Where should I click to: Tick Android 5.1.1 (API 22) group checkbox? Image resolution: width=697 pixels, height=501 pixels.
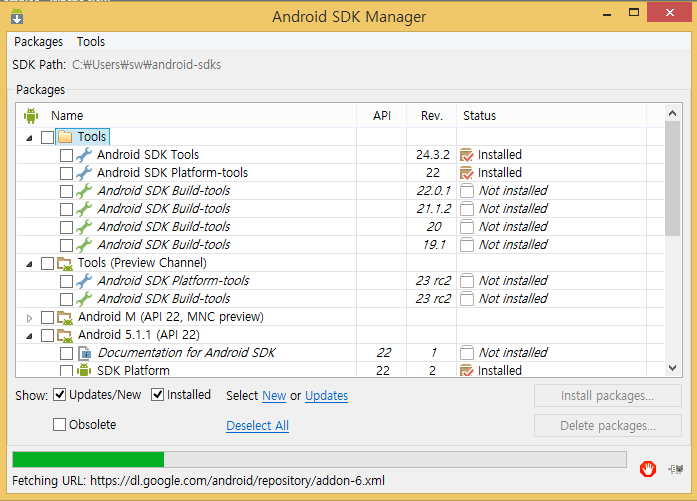47,335
